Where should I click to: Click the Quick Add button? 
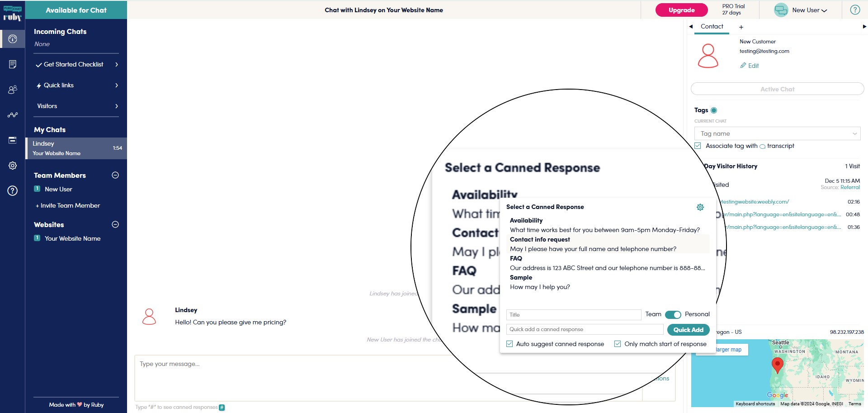pos(688,330)
